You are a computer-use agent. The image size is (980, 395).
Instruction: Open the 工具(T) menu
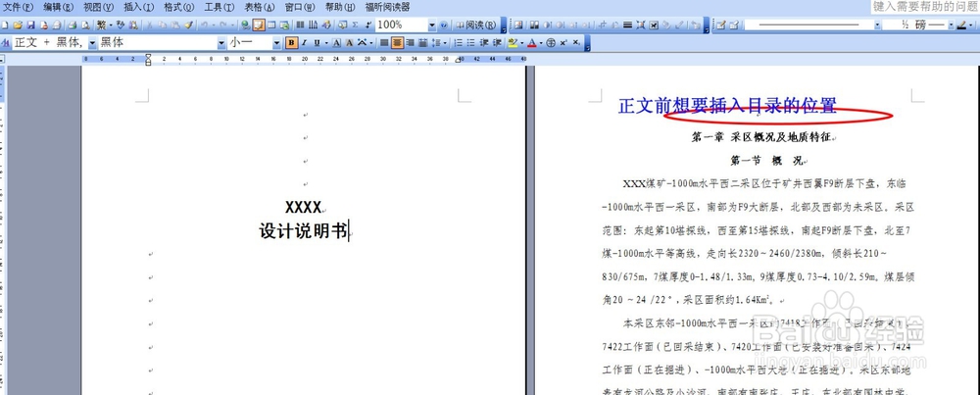point(219,8)
